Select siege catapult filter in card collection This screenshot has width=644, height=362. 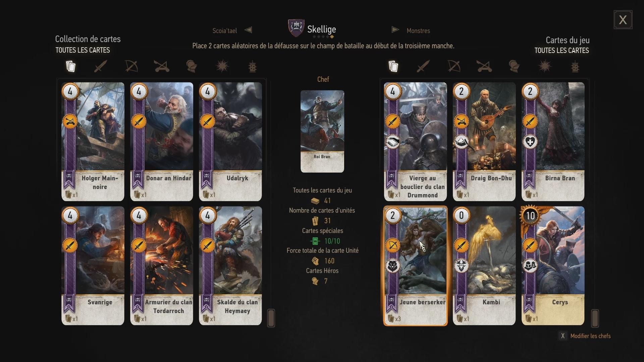[162, 66]
